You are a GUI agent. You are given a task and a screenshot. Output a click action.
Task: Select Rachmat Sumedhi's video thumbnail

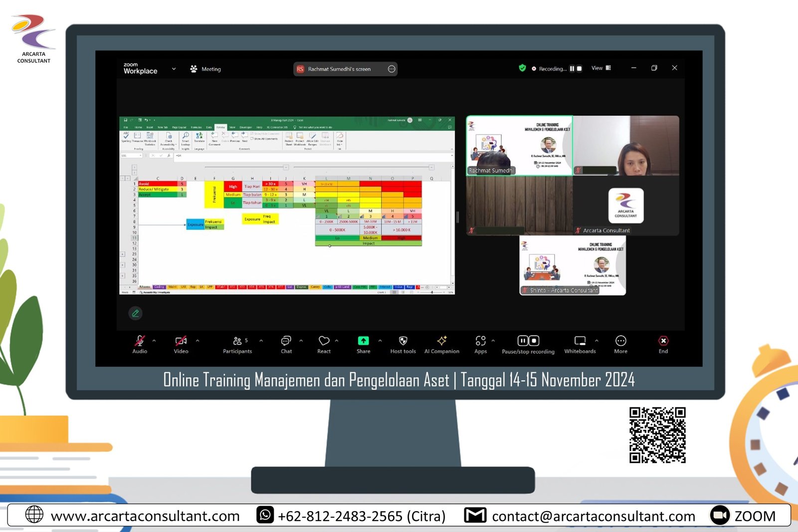(519, 146)
